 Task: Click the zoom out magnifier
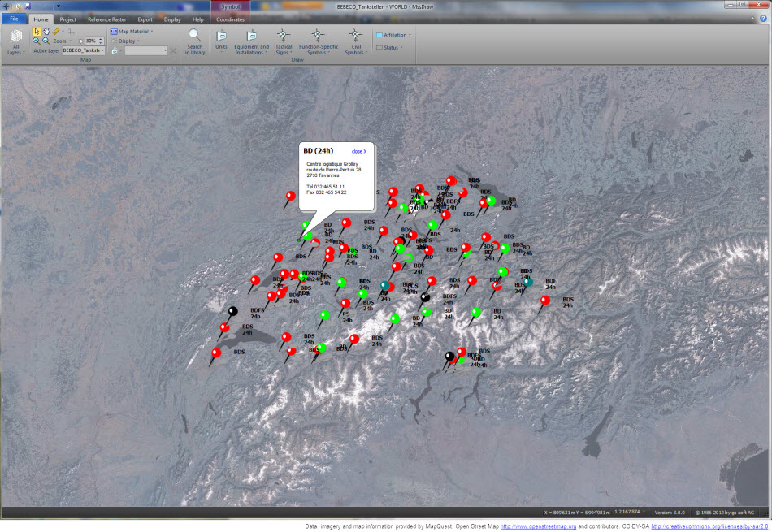[46, 41]
